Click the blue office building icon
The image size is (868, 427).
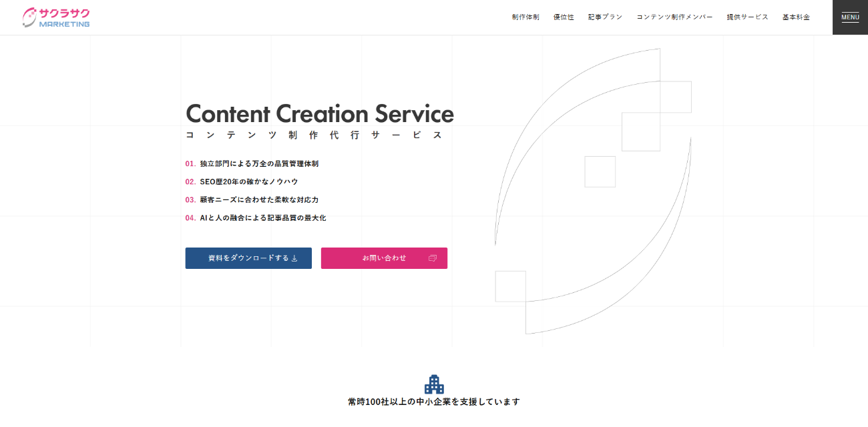click(434, 384)
